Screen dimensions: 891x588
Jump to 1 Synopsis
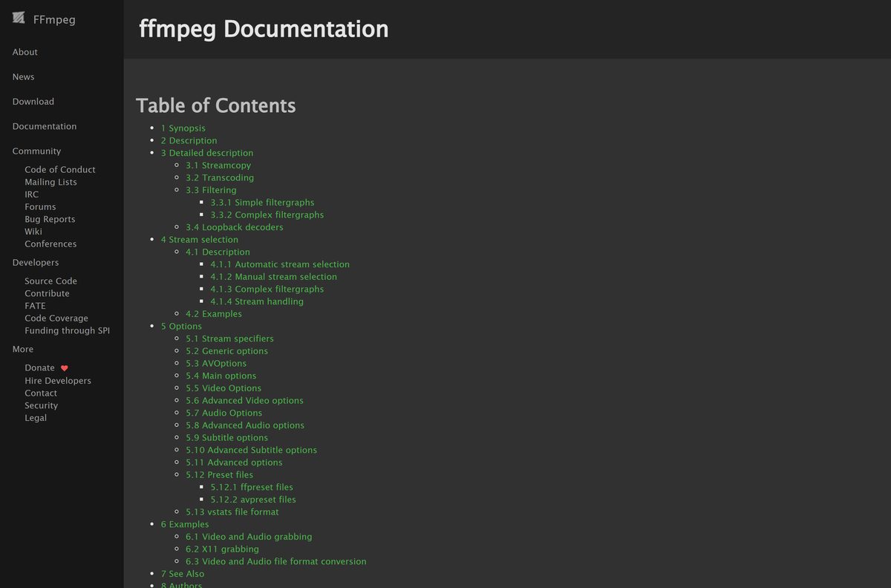coord(183,128)
